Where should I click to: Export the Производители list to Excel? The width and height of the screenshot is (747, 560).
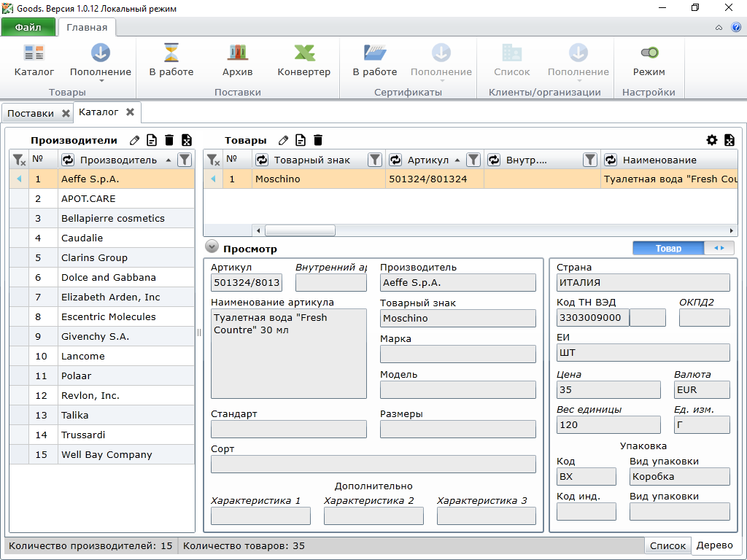click(187, 140)
